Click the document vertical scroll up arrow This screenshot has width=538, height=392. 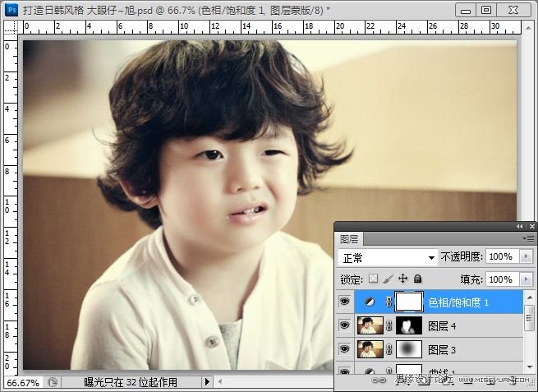tap(527, 27)
